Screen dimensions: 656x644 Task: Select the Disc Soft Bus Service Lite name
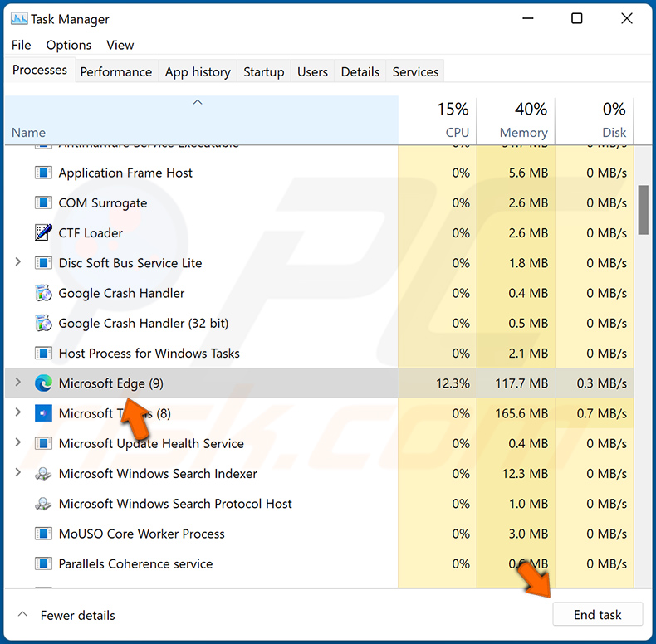(x=130, y=263)
